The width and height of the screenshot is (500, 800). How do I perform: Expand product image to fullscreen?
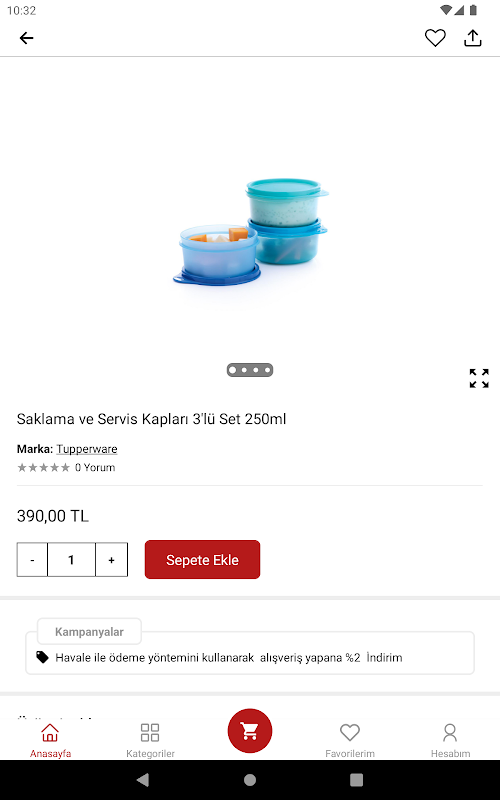(479, 378)
